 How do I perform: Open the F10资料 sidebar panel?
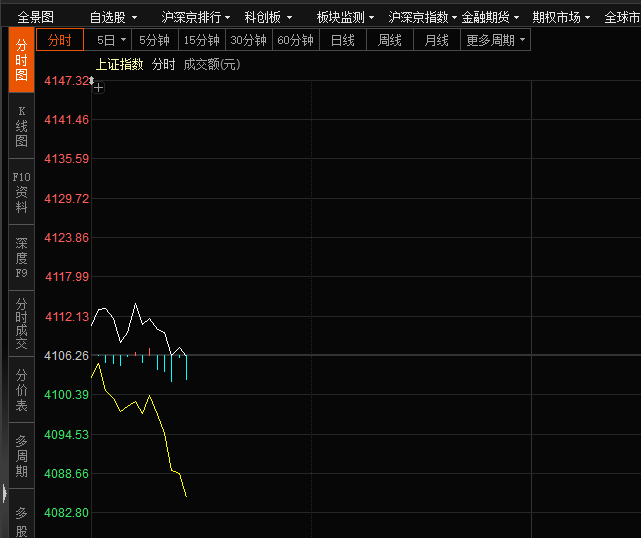pyautogui.click(x=22, y=192)
